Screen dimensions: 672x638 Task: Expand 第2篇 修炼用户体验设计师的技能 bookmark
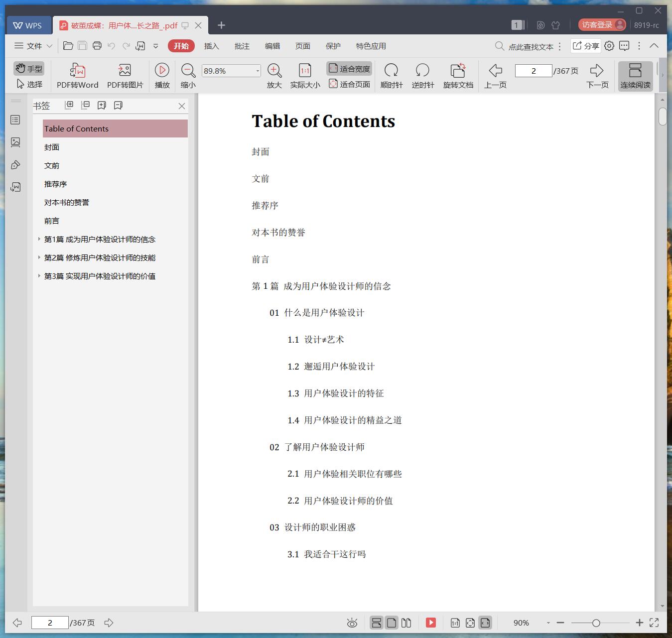pos(39,257)
